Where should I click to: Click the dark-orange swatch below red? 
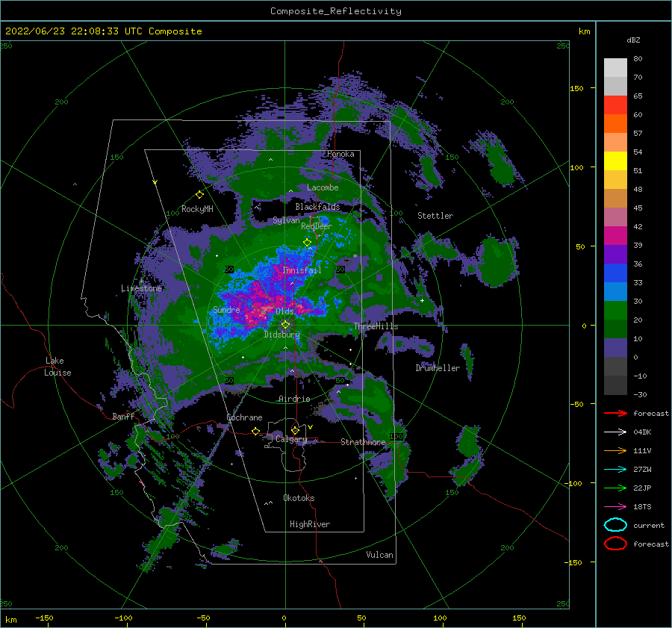pyautogui.click(x=615, y=123)
